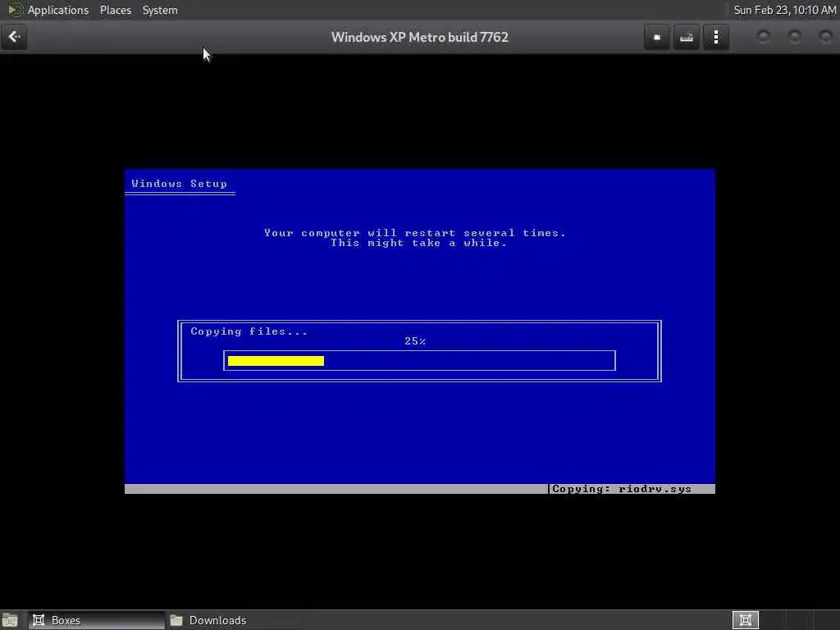Click the "Windows Setup" heading text
This screenshot has width=840, height=630.
point(179,184)
